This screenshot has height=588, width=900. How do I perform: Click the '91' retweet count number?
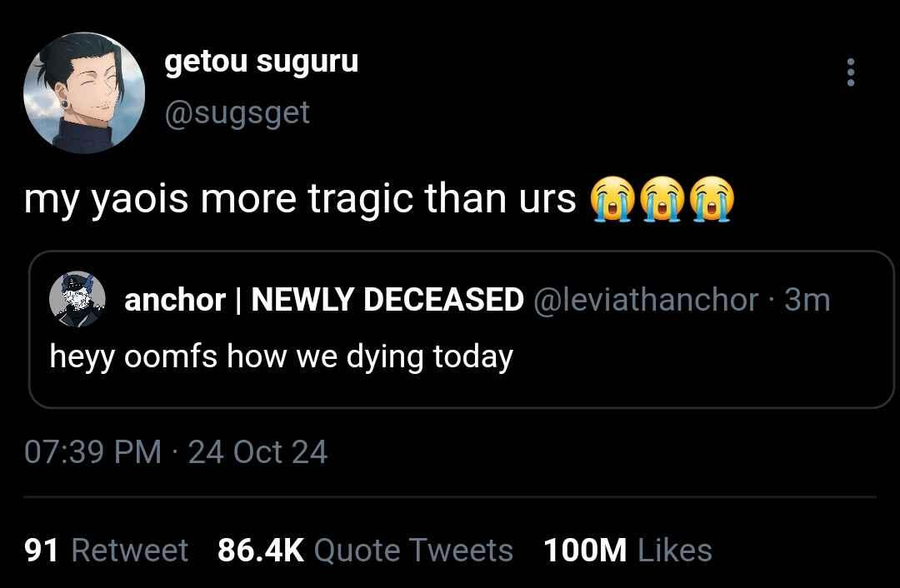pyautogui.click(x=42, y=551)
